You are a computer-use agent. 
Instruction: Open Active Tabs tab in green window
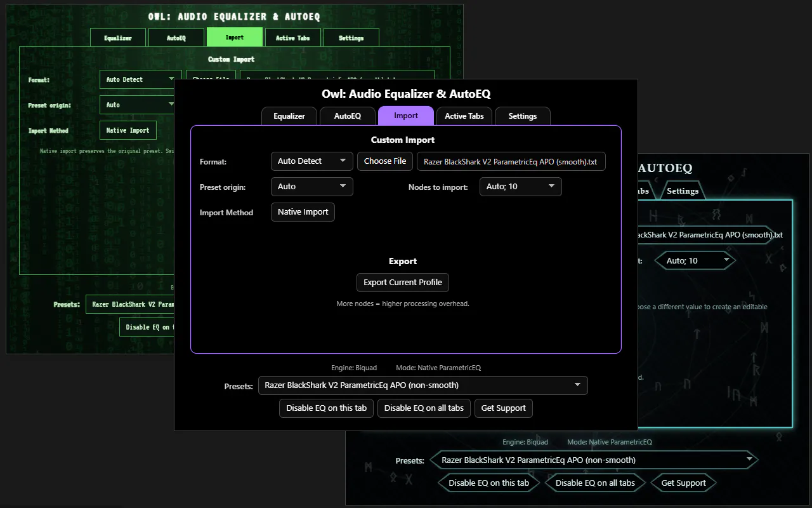293,37
